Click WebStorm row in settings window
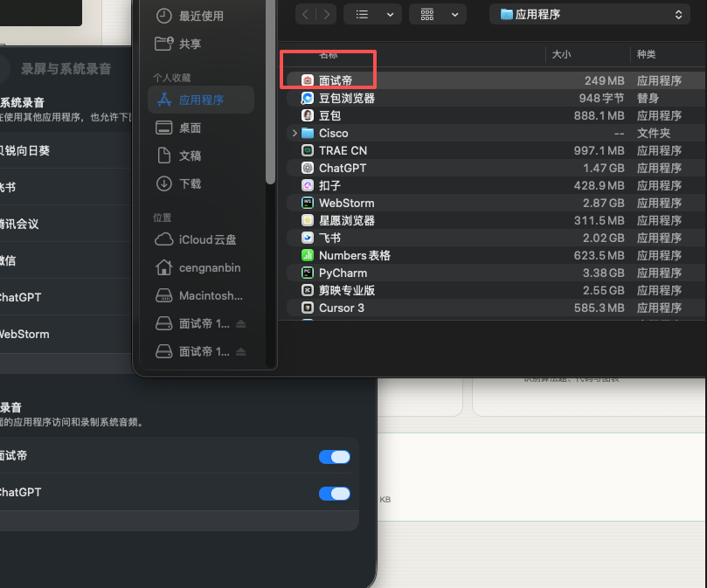The width and height of the screenshot is (707, 588). click(66, 334)
